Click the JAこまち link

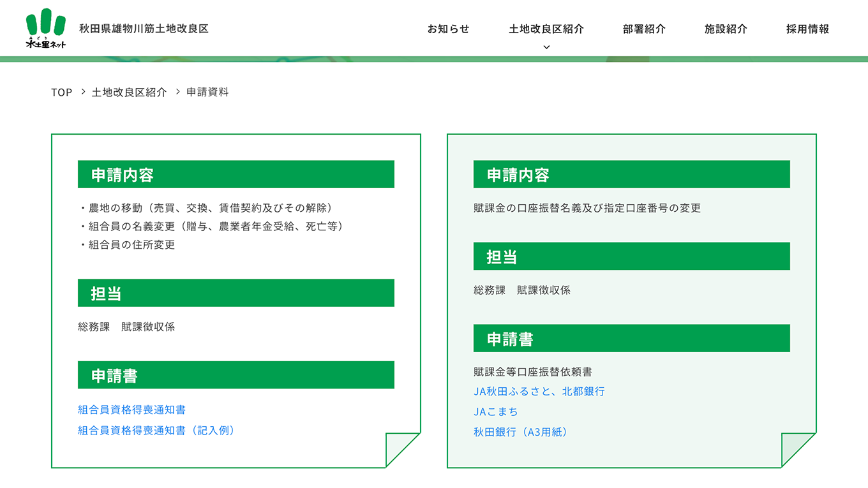click(x=495, y=411)
